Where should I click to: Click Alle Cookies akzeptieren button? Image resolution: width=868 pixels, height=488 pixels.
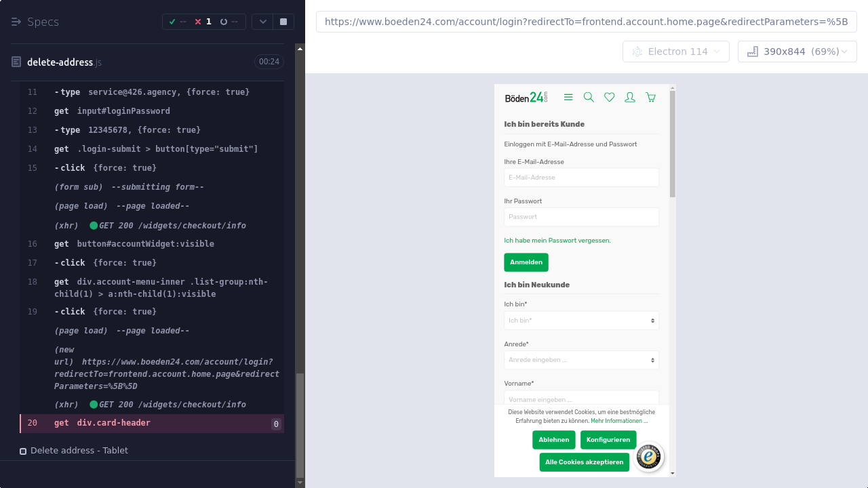pyautogui.click(x=584, y=462)
